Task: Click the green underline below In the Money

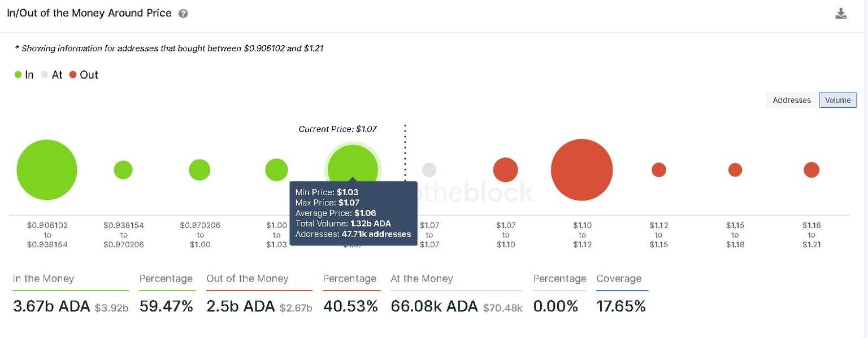Action: pyautogui.click(x=70, y=289)
